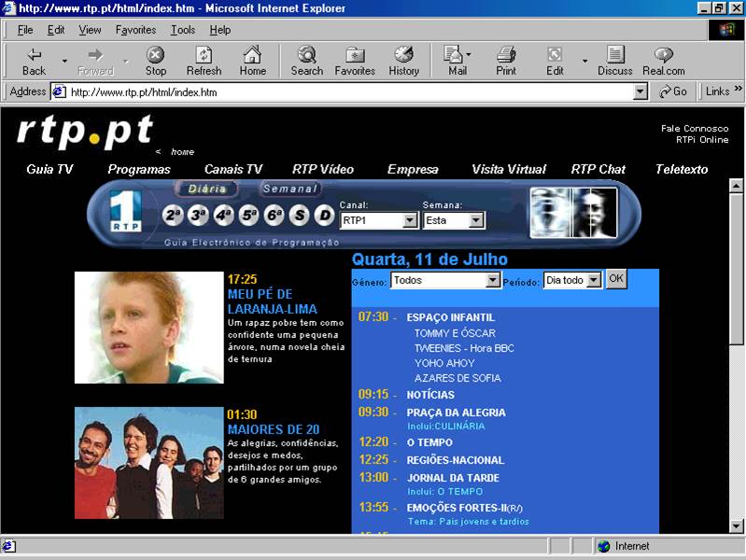
Task: Click the Forward toolbar button
Action: (95, 62)
